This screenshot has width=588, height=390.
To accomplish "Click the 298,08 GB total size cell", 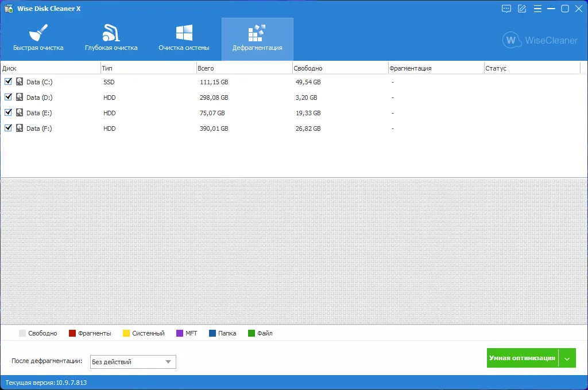I will pos(214,97).
